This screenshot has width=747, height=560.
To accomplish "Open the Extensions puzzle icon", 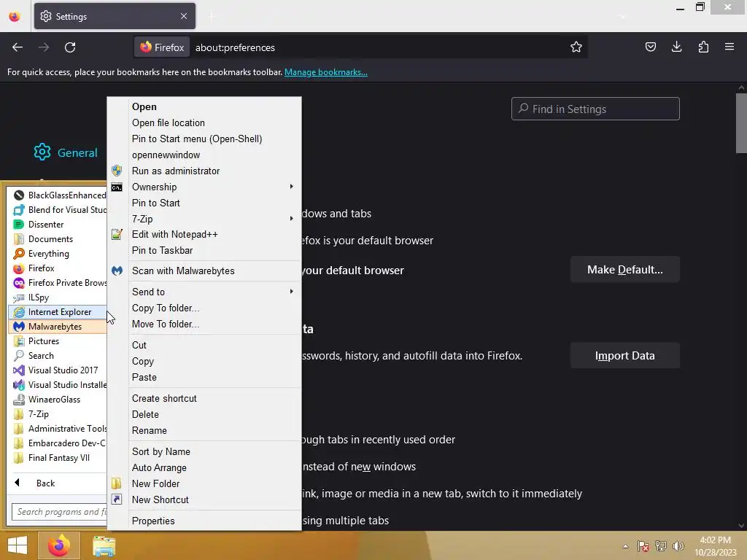I will click(x=703, y=47).
